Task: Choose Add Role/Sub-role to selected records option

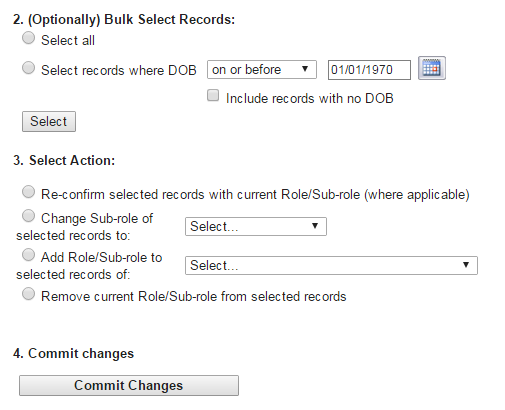Action: [28, 255]
